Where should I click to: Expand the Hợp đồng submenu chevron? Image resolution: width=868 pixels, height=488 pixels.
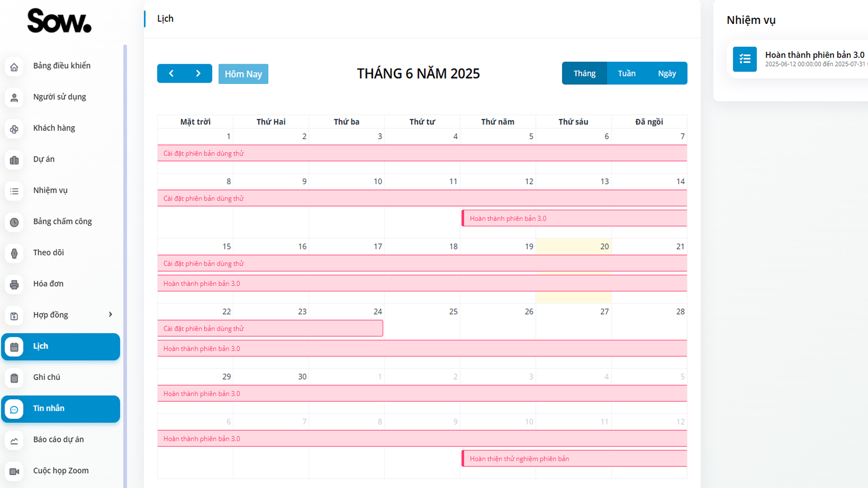110,314
